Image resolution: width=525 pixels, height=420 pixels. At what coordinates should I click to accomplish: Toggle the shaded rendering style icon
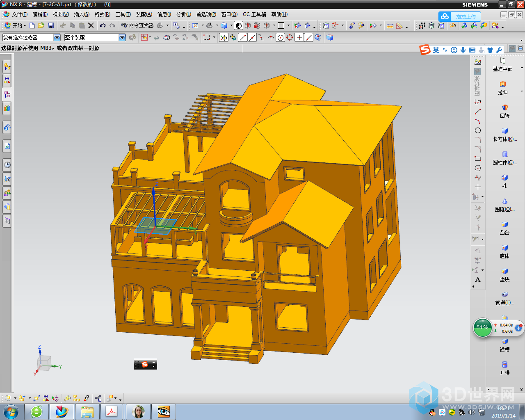(238, 25)
